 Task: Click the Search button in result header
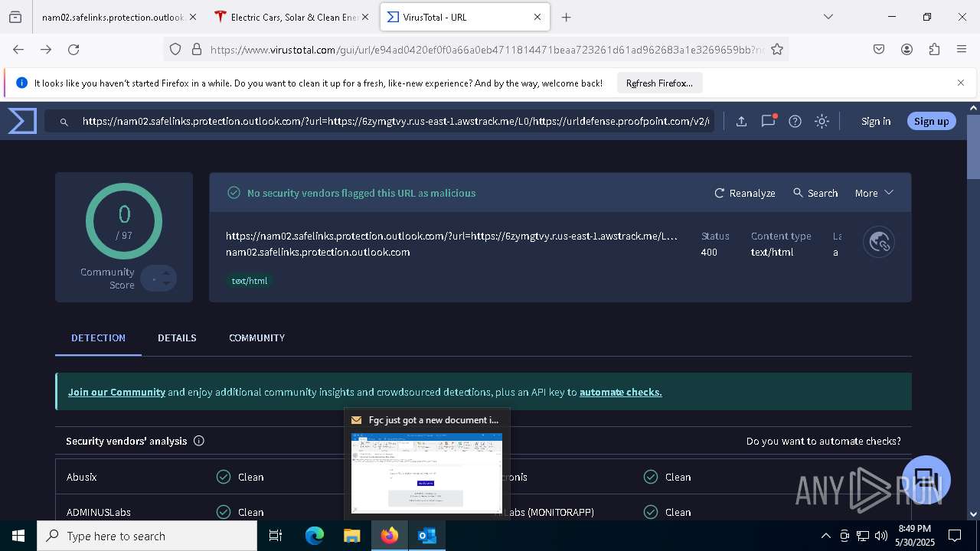[x=815, y=193]
